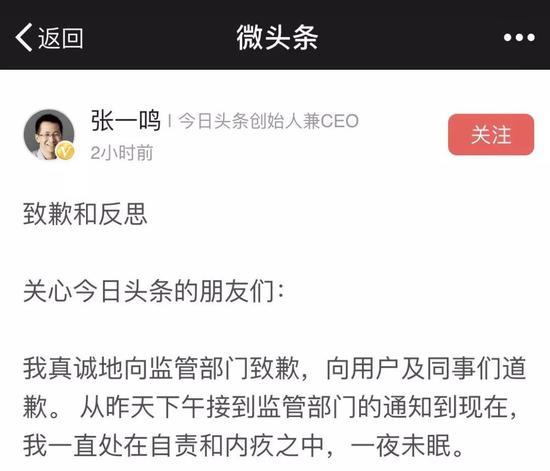Image resolution: width=550 pixels, height=471 pixels.
Task: Tap the 返回 back label
Action: click(61, 38)
